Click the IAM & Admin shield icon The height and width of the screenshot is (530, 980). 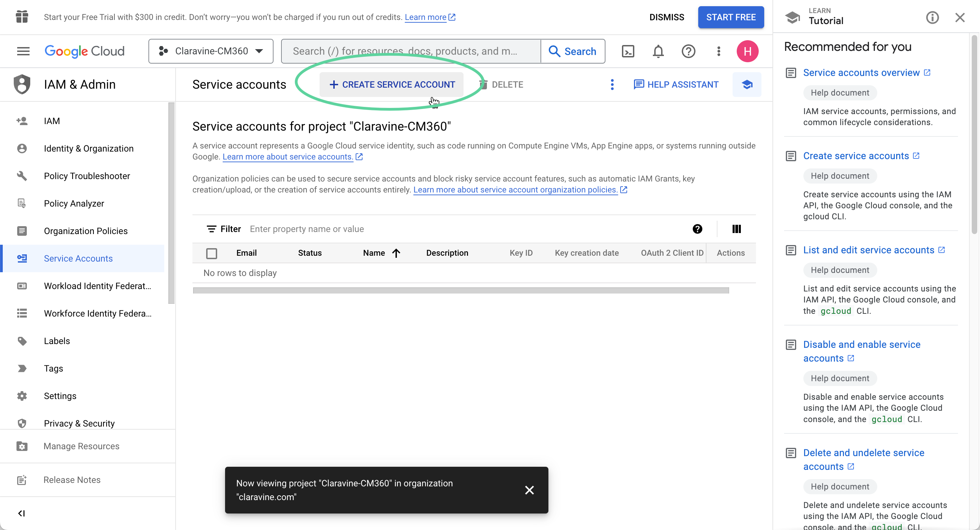tap(22, 84)
